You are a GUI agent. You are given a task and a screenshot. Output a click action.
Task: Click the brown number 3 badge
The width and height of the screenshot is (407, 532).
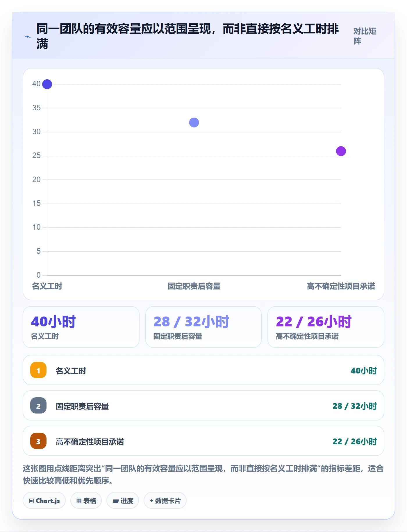point(38,441)
